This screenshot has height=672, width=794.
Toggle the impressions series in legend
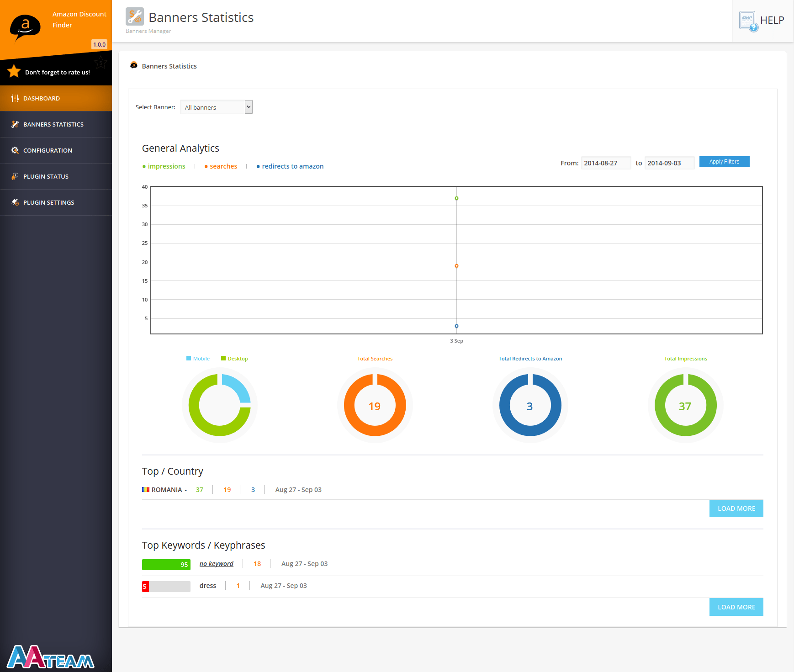[164, 166]
